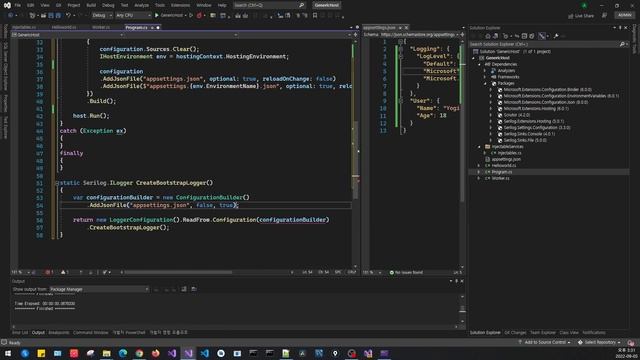Click the CRLF line ending indicator
This screenshot has width=640, height=360.
pyautogui.click(x=352, y=272)
